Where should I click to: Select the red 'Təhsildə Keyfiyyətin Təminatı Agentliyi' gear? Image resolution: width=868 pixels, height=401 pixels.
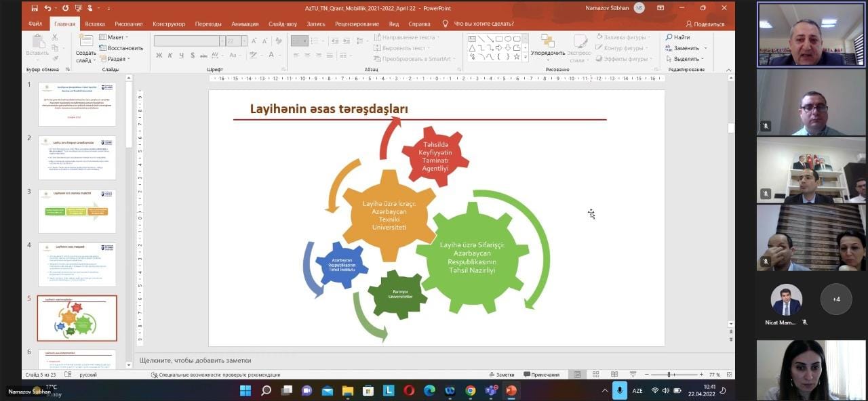pos(435,156)
